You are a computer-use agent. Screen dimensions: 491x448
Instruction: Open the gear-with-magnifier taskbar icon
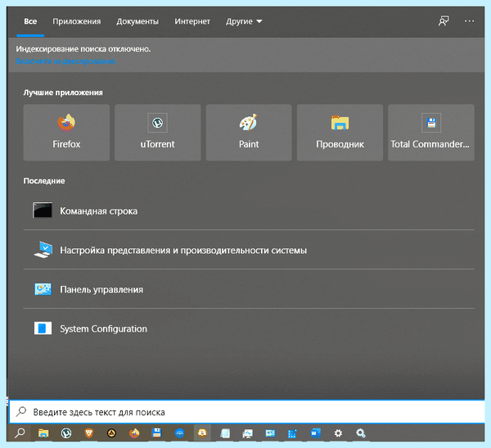pos(360,433)
